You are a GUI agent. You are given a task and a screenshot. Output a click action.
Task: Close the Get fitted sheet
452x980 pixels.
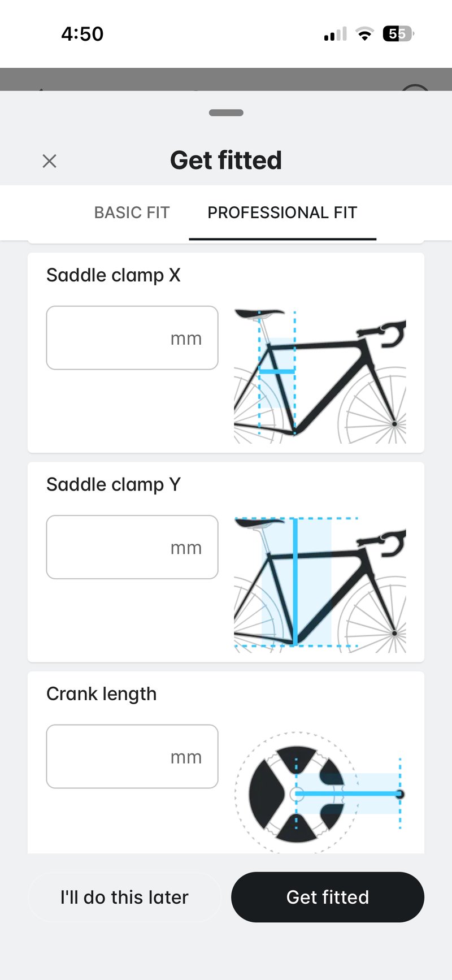pos(50,161)
